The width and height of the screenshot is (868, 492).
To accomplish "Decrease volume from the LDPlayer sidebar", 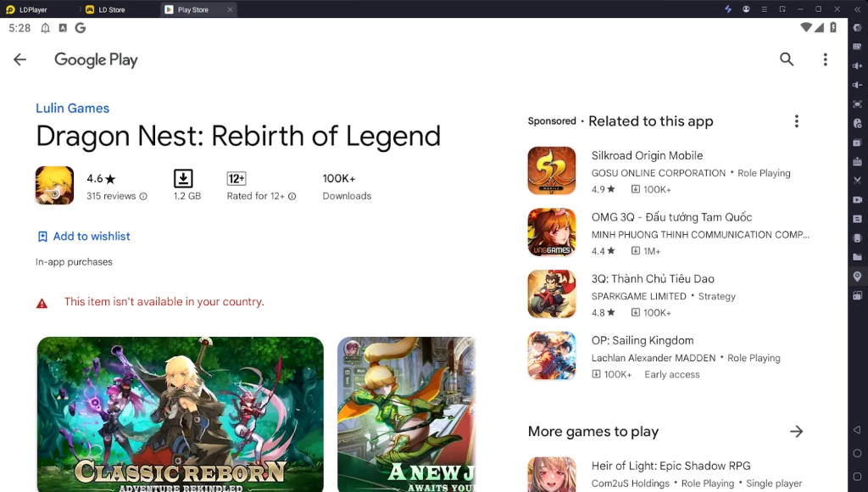I will 857,85.
